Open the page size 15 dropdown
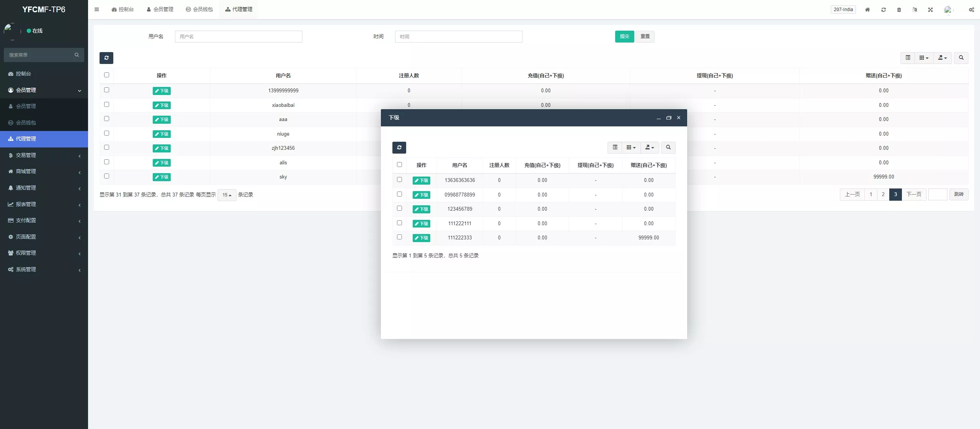 coord(227,195)
